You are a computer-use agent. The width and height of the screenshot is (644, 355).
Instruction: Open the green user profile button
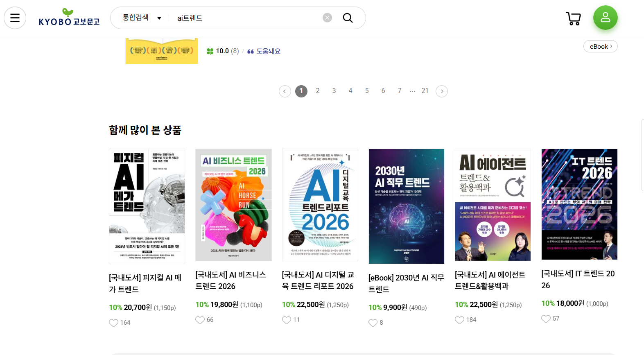click(606, 18)
